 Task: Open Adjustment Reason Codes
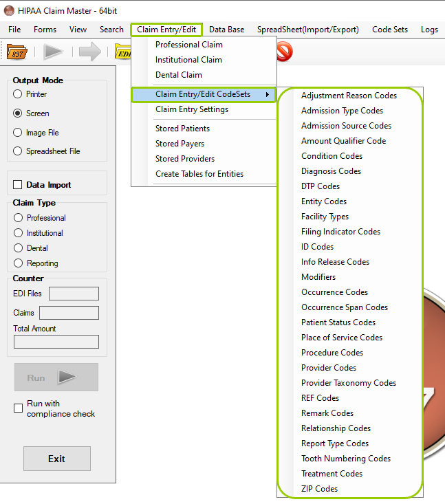click(x=349, y=96)
